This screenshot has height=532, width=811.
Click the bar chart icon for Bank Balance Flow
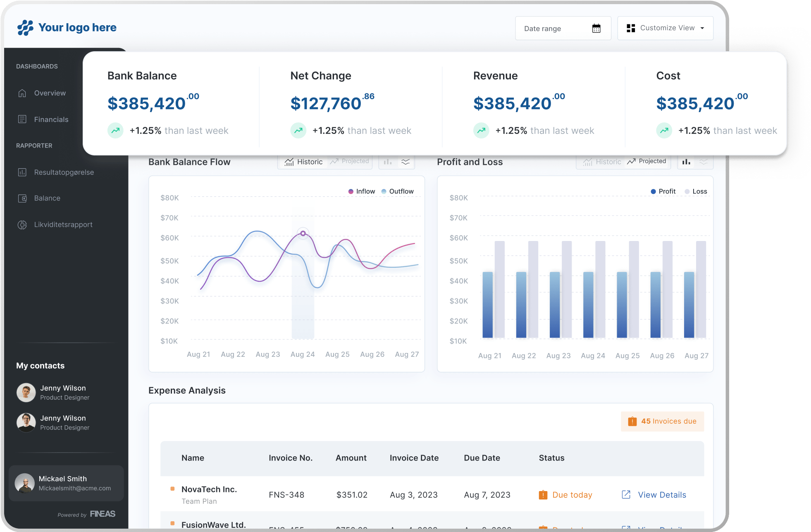(388, 162)
